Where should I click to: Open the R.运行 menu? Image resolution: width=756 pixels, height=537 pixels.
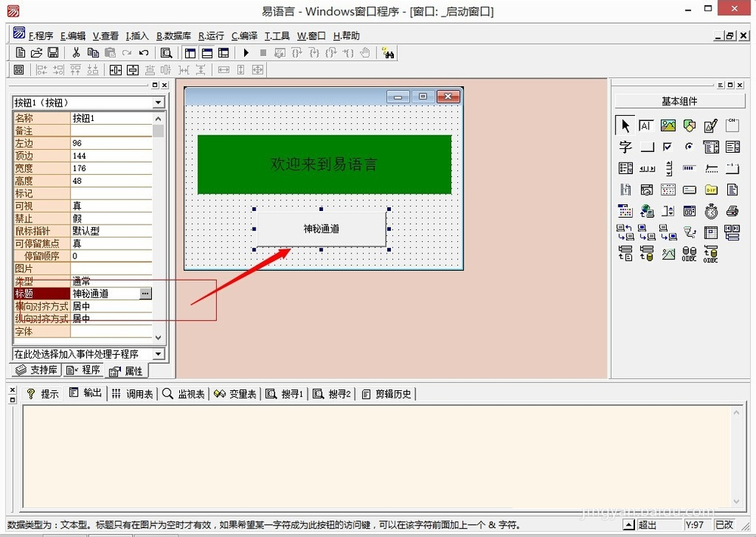pyautogui.click(x=211, y=36)
